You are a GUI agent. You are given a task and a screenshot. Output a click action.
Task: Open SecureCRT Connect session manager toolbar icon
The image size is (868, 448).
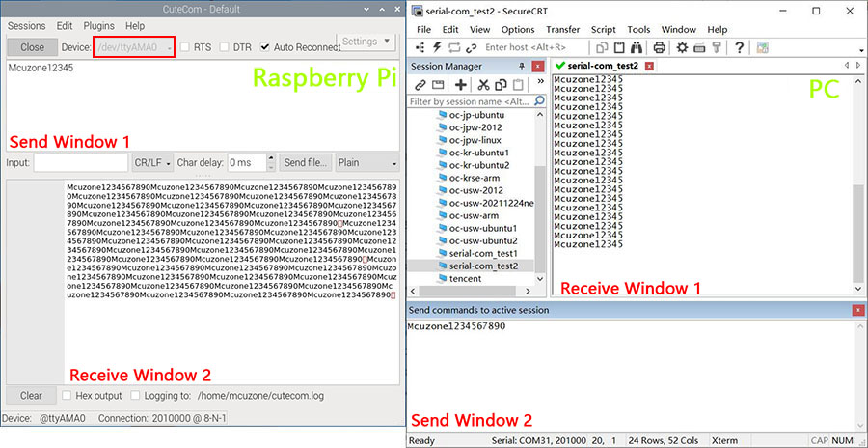[x=421, y=47]
